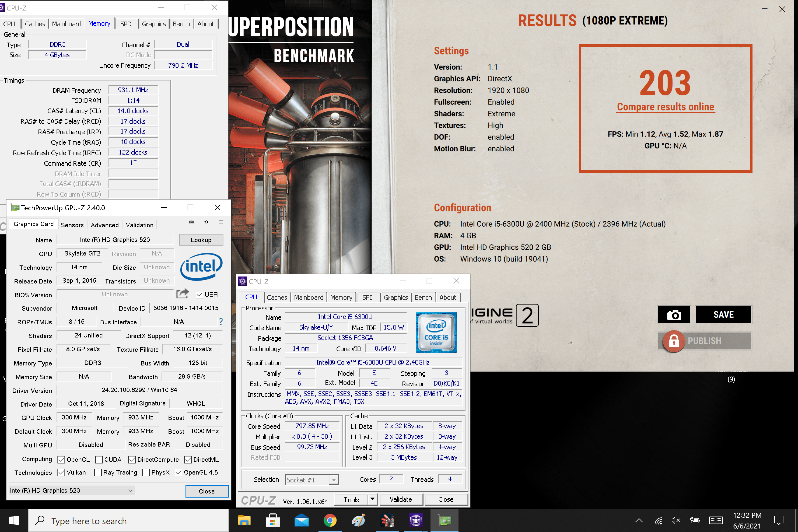Click the Bus Interface question mark

click(x=221, y=321)
